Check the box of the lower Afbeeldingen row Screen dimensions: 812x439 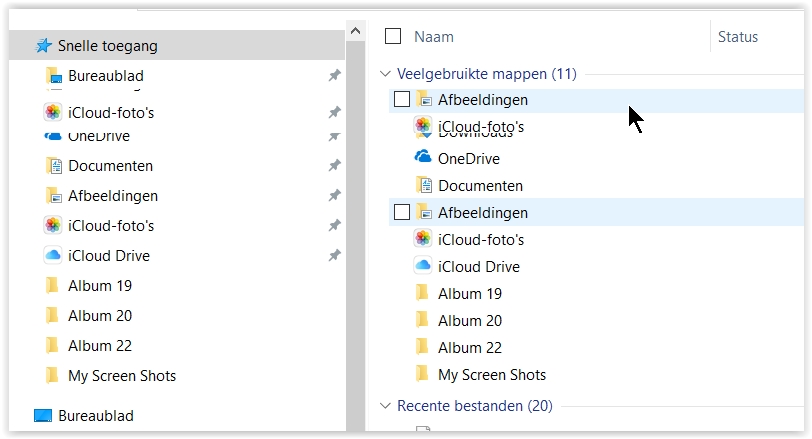402,212
